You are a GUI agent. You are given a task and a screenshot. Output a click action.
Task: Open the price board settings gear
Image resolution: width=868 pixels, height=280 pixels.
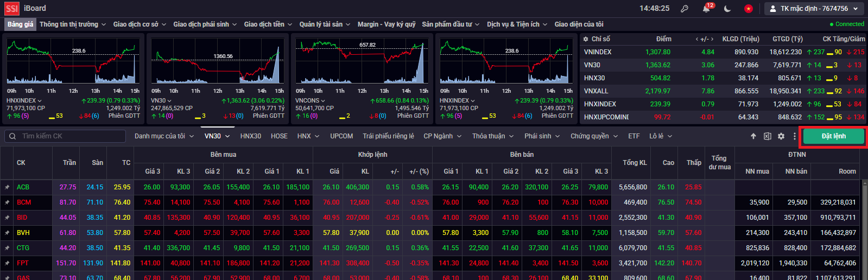[781, 136]
